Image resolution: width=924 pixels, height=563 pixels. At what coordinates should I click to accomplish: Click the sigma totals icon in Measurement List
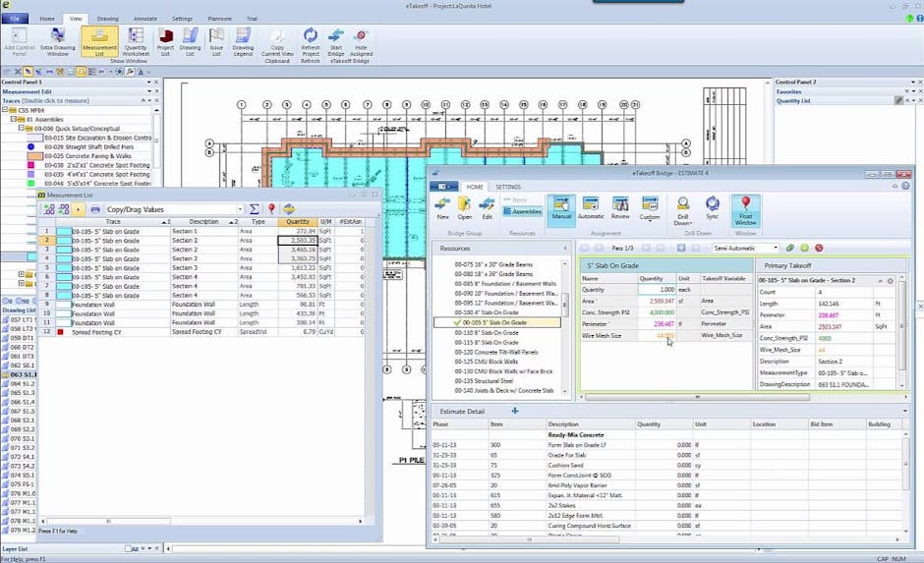point(254,209)
